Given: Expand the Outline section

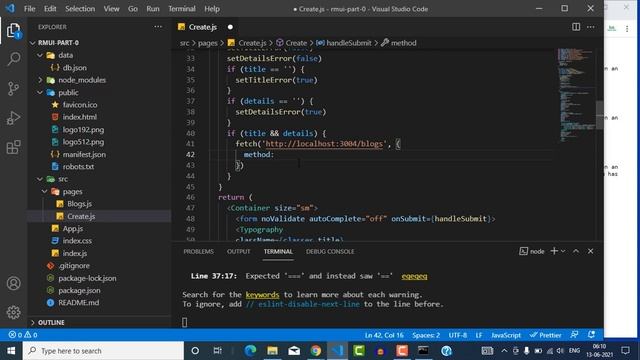Looking at the screenshot, I should (x=33, y=322).
